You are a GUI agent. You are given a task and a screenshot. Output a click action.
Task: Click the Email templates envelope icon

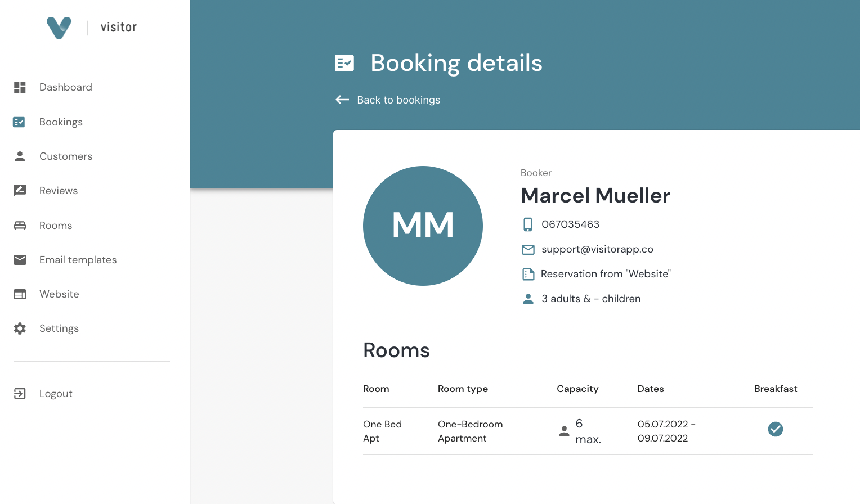point(20,260)
